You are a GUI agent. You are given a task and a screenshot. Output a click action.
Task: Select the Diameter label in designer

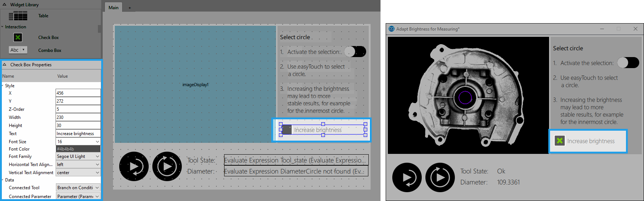201,171
